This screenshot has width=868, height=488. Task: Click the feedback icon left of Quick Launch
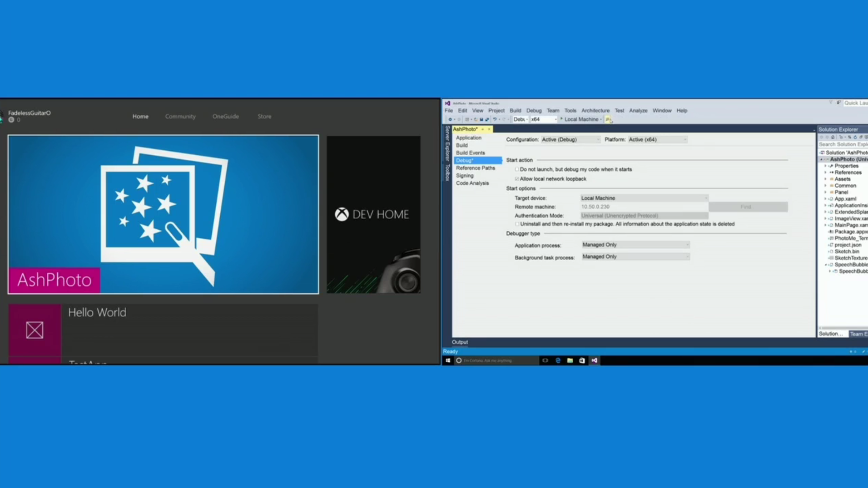point(838,103)
